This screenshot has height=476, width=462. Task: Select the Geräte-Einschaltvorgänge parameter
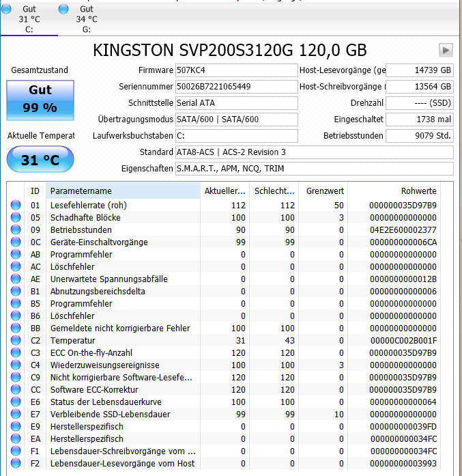click(99, 242)
